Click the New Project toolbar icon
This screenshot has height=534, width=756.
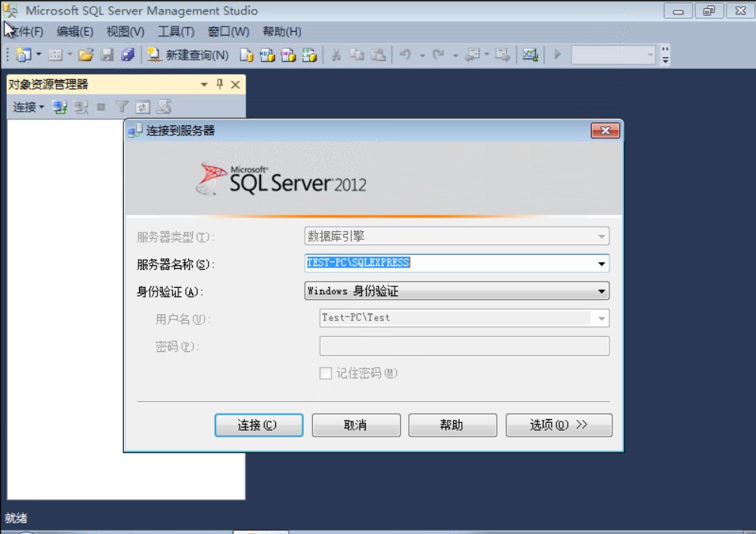click(23, 55)
